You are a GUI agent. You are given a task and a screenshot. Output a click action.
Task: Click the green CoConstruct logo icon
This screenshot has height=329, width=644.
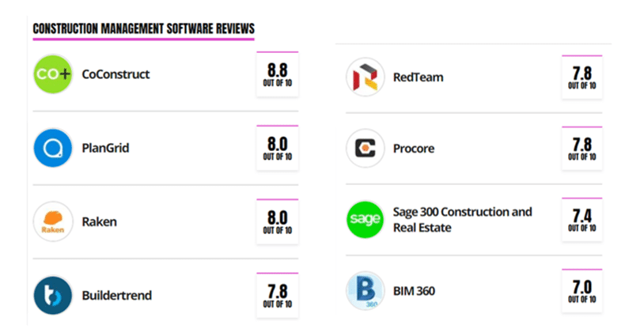[x=53, y=74]
